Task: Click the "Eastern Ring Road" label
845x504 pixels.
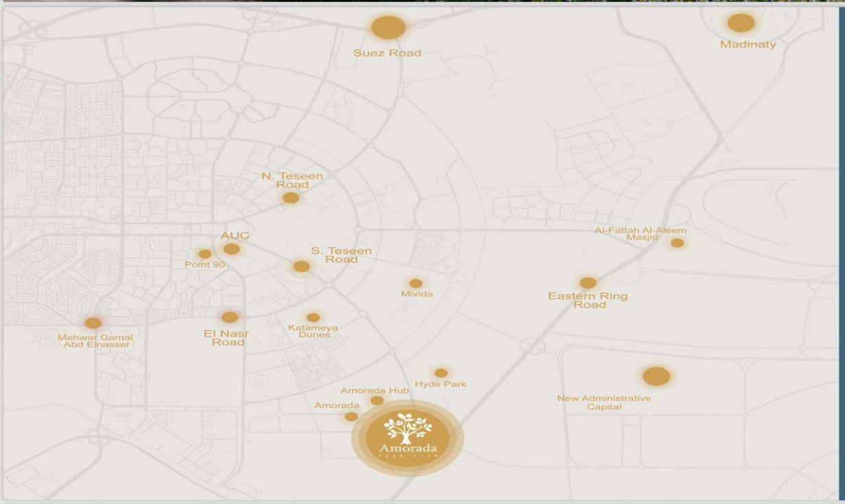Action: (x=588, y=300)
